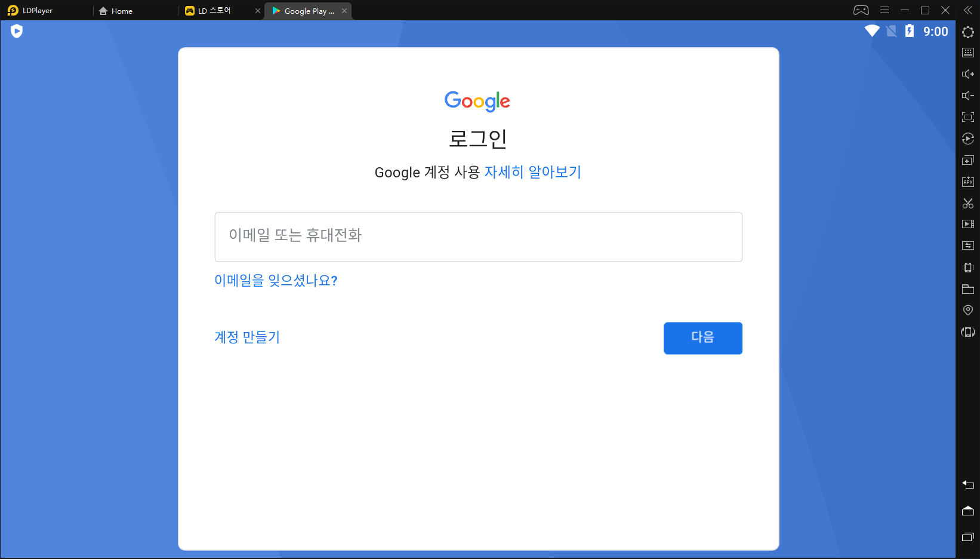Rotate the emulator screen icon

click(968, 332)
